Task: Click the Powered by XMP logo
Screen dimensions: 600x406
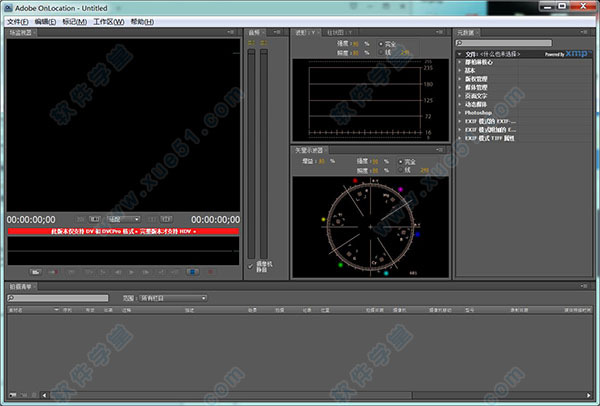Action: click(567, 54)
